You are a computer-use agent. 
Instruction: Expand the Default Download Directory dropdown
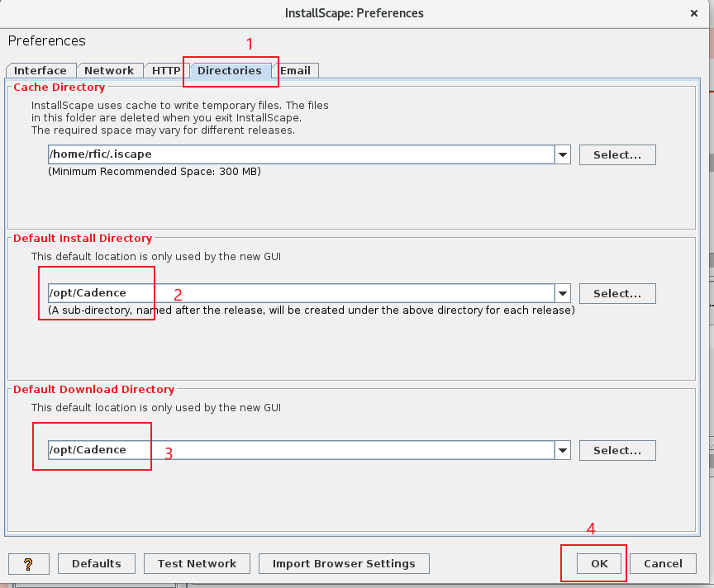(563, 450)
